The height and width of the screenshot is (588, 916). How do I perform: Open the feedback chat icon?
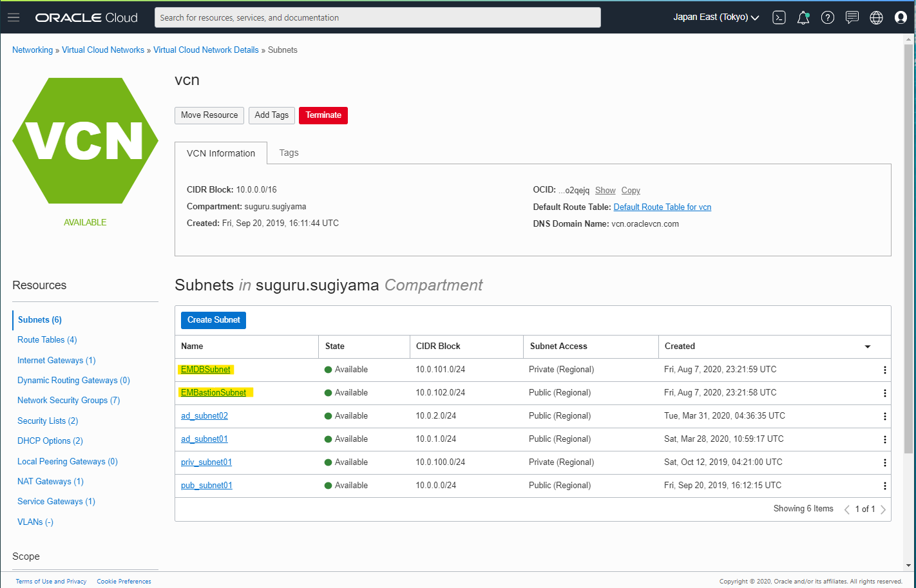(x=852, y=17)
